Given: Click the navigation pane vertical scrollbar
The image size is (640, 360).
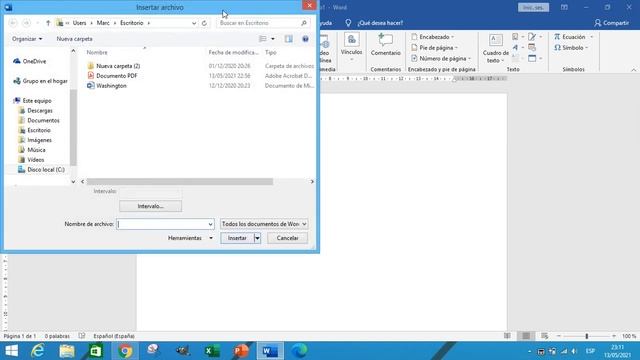Looking at the screenshot, I should pos(73,127).
